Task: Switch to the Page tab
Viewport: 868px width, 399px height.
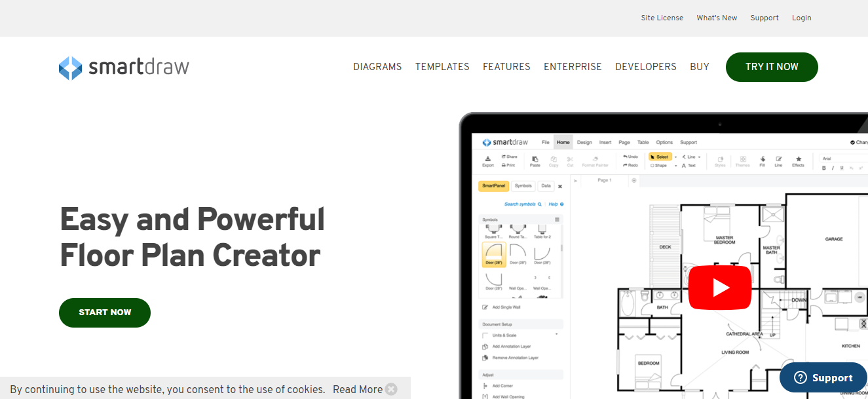Action: click(624, 142)
